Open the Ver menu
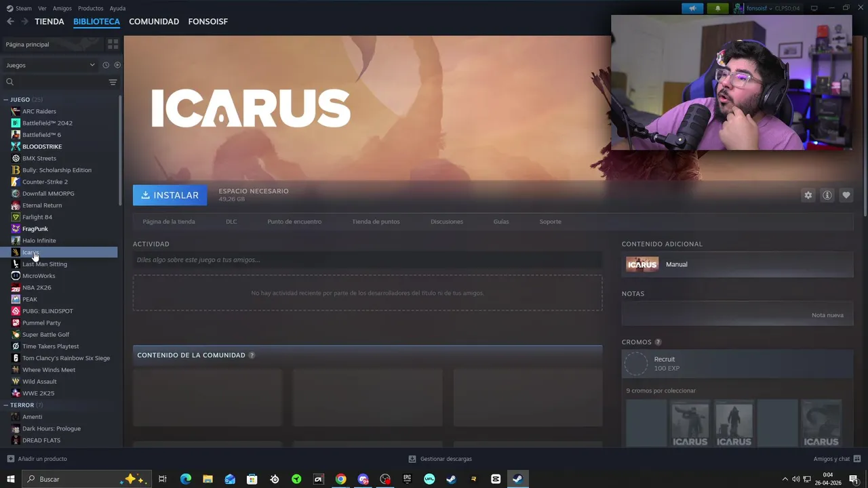Viewport: 868px width, 488px height. [x=42, y=8]
